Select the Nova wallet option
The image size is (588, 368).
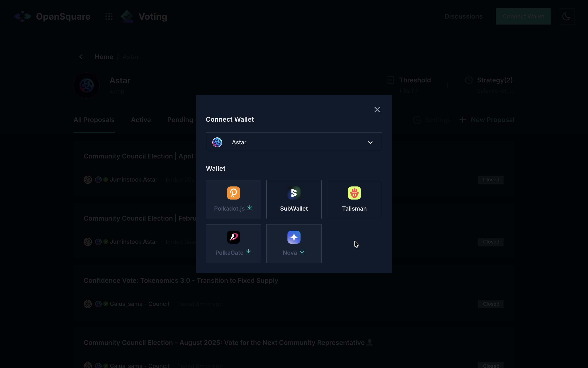tap(294, 244)
